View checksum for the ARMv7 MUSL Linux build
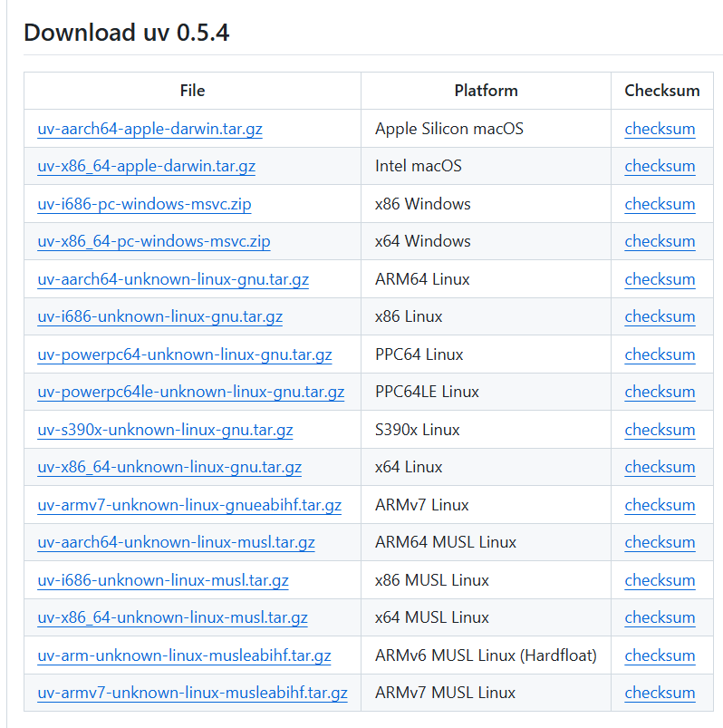Image resolution: width=723 pixels, height=728 pixels. 660,693
